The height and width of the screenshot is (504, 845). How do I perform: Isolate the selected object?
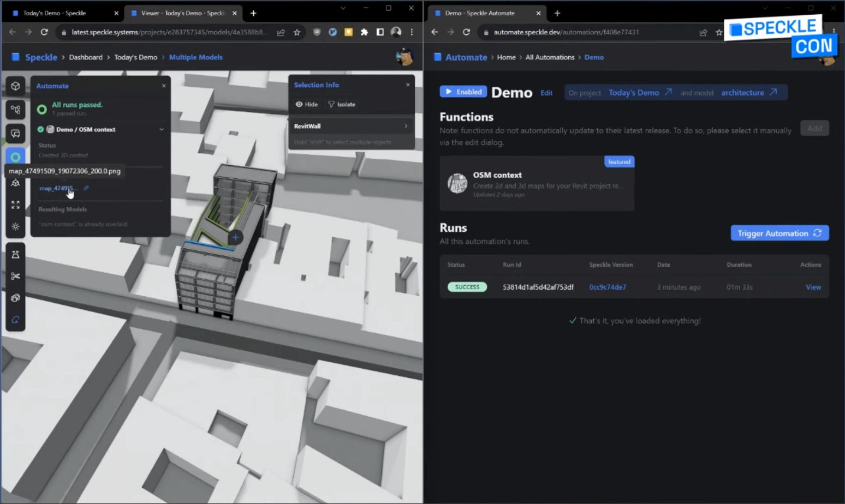click(x=342, y=104)
